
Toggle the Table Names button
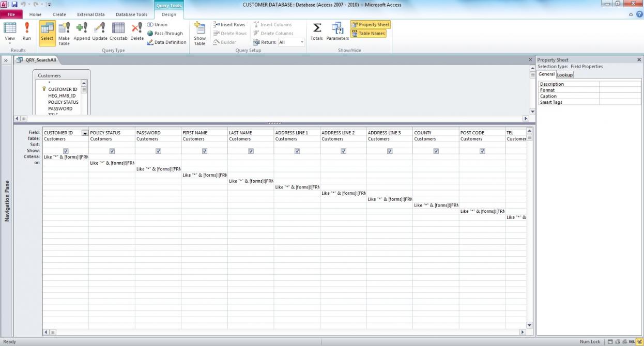(x=369, y=34)
